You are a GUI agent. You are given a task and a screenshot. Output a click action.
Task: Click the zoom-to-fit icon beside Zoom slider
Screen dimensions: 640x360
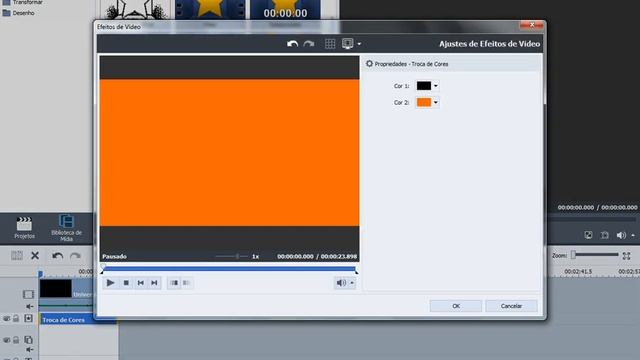[x=626, y=256]
